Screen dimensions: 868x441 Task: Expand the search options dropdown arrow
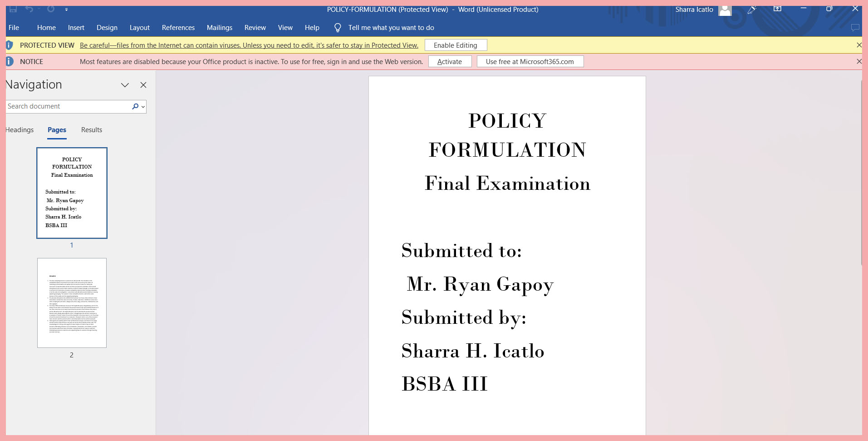pyautogui.click(x=143, y=107)
